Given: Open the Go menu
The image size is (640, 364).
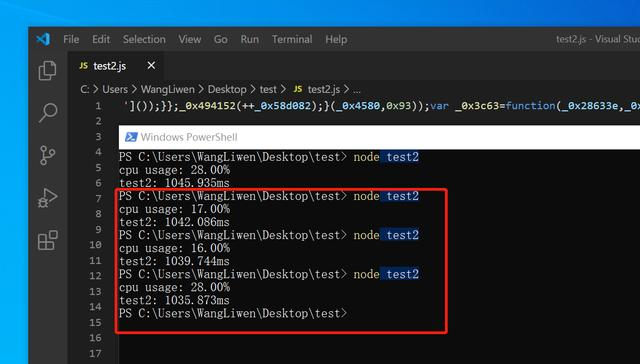Looking at the screenshot, I should (x=220, y=40).
